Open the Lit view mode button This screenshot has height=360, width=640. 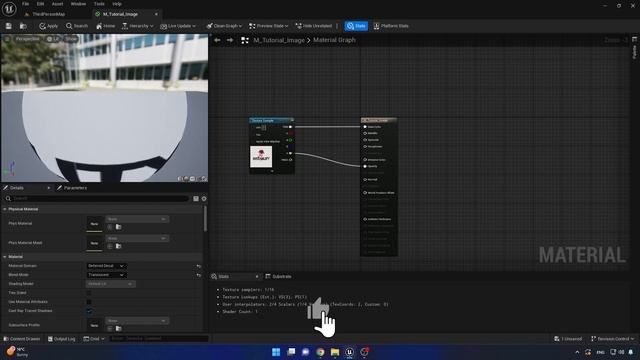[x=53, y=39]
